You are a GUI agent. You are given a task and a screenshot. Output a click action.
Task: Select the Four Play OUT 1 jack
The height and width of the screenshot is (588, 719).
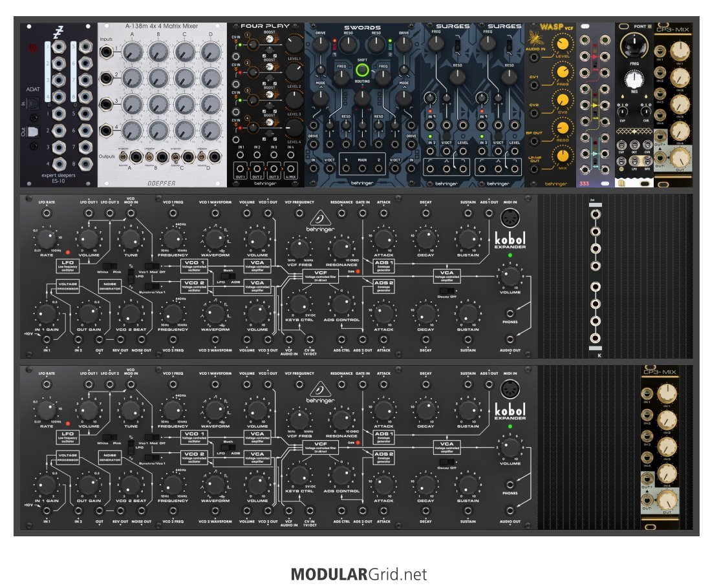click(x=241, y=168)
